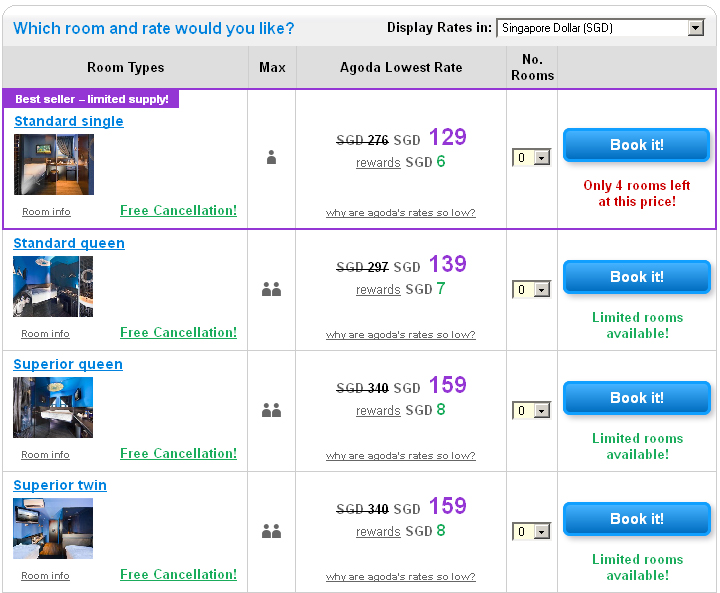Click the 'Agoda Lowest Rate' column header

point(401,68)
